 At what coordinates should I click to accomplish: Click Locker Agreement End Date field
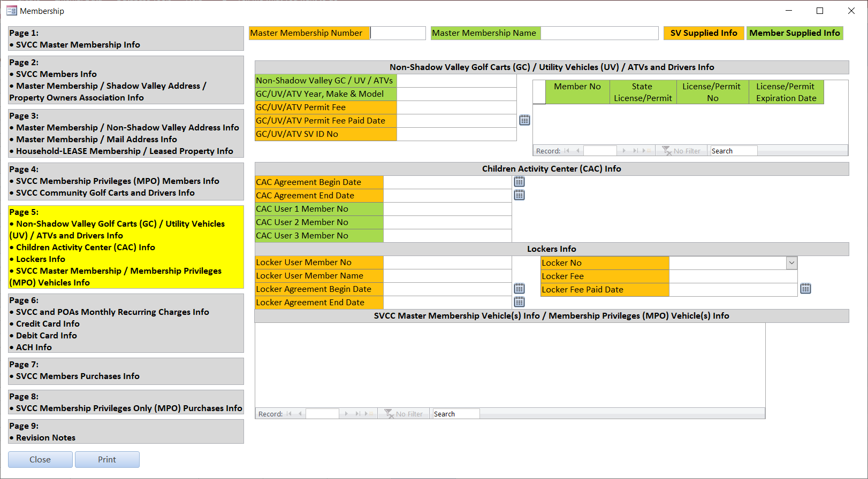tap(447, 303)
